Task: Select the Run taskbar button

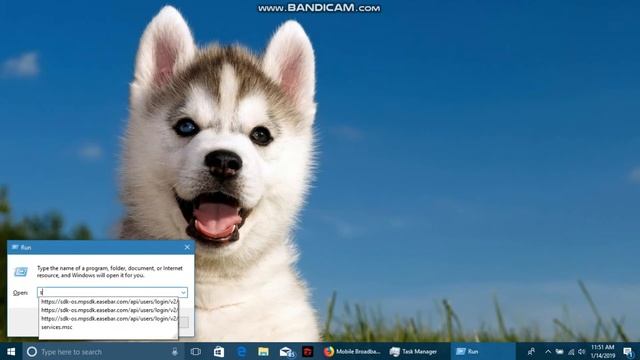Action: 483,351
